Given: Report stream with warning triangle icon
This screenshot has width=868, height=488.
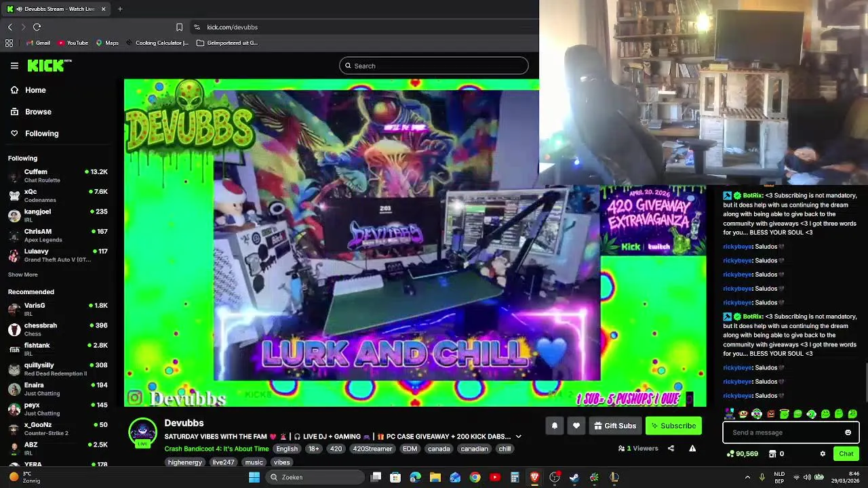Looking at the screenshot, I should pos(692,448).
